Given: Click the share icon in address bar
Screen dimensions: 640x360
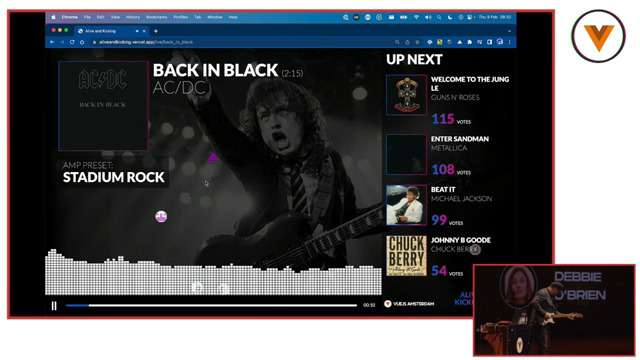Looking at the screenshot, I should 407,42.
